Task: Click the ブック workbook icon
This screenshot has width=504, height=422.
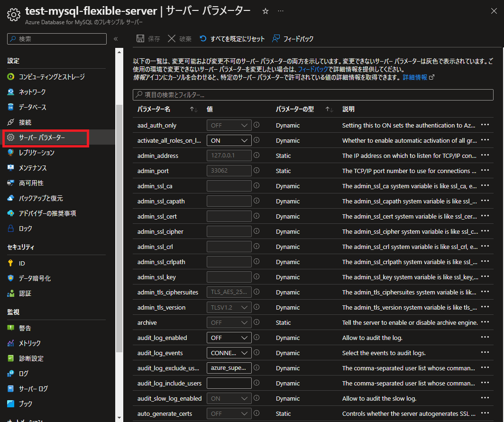Action: 10,404
